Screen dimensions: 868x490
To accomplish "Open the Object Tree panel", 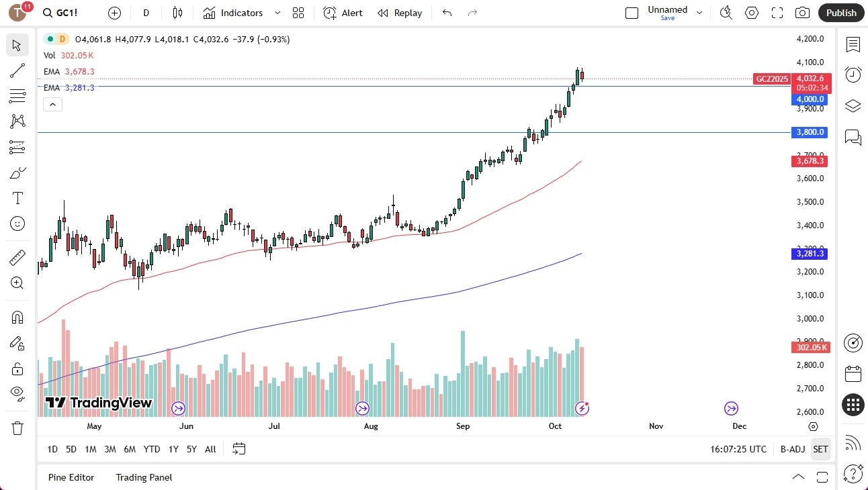I will tap(853, 104).
